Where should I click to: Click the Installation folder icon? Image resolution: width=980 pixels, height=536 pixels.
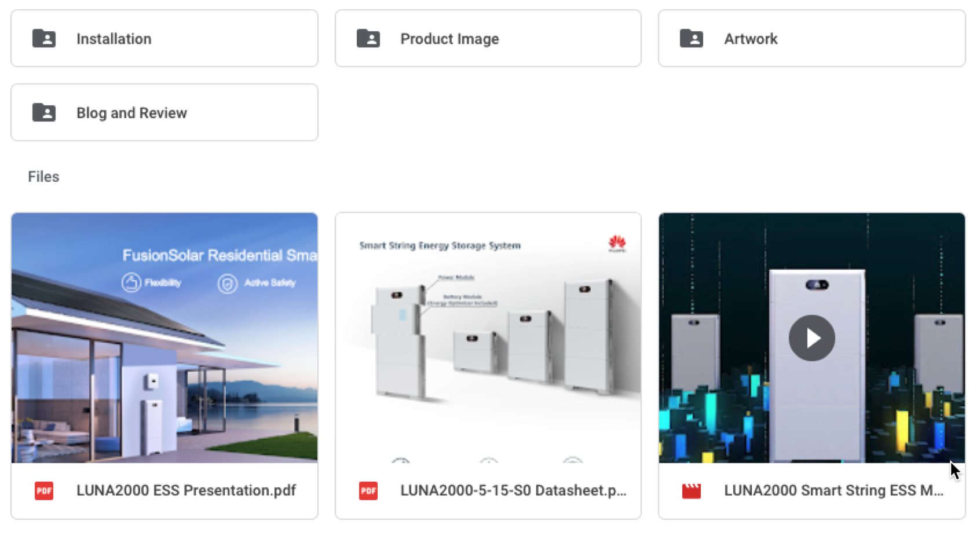pyautogui.click(x=44, y=39)
